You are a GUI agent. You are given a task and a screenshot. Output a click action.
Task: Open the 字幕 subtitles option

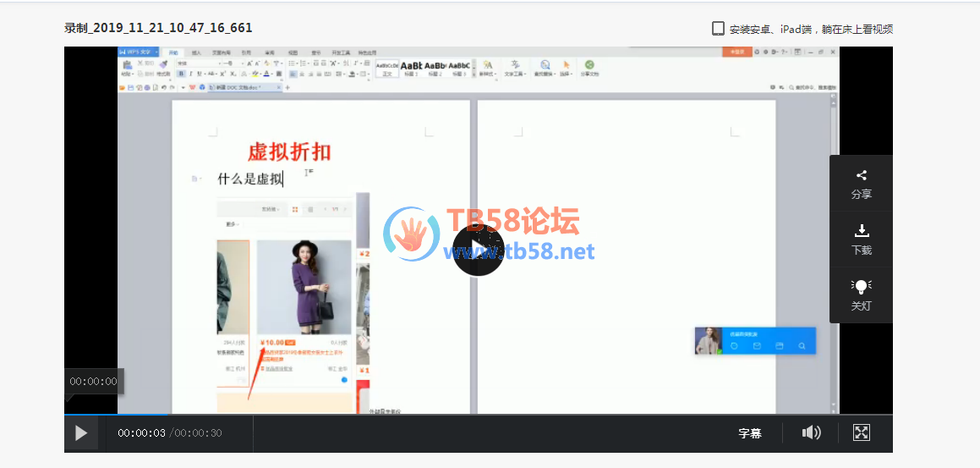pyautogui.click(x=750, y=433)
